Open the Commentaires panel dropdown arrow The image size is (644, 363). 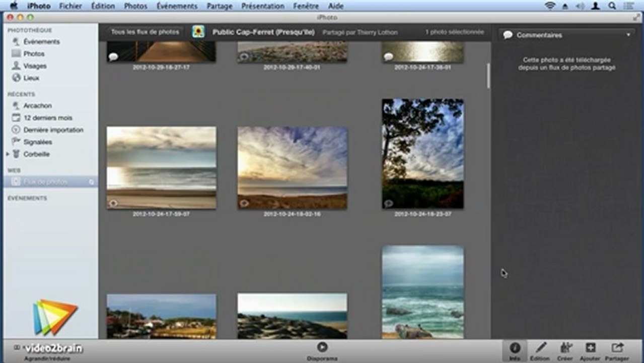[x=628, y=35]
